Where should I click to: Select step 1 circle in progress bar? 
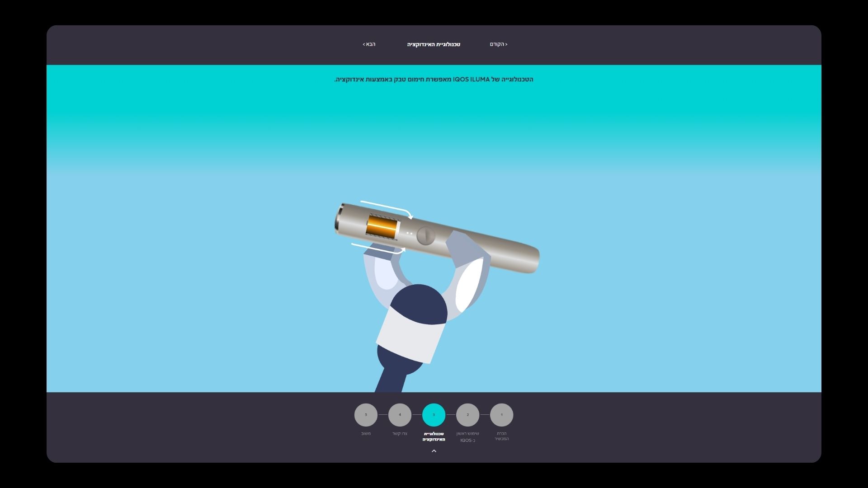(501, 415)
